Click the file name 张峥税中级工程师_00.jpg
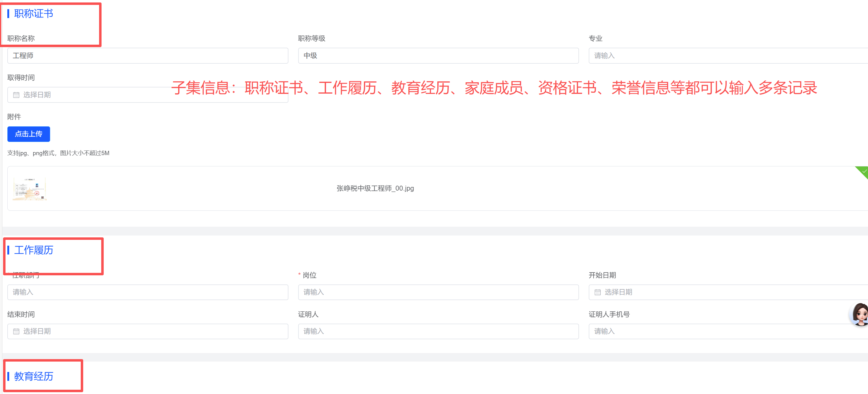The width and height of the screenshot is (868, 394). coord(375,188)
